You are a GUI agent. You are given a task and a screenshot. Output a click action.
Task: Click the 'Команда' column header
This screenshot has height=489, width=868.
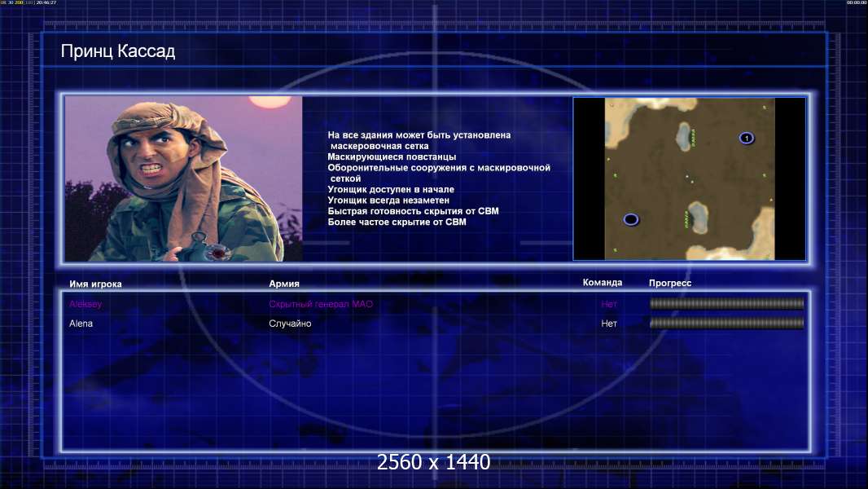pos(603,283)
